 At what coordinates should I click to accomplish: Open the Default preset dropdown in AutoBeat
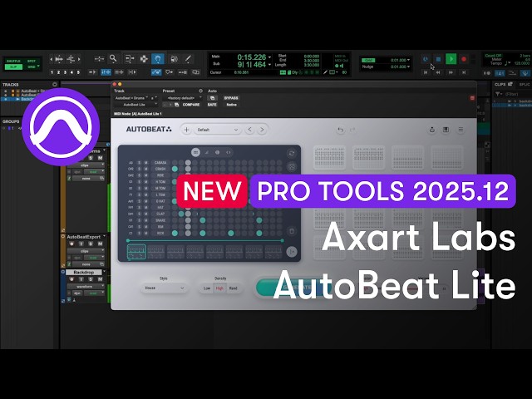click(x=218, y=130)
